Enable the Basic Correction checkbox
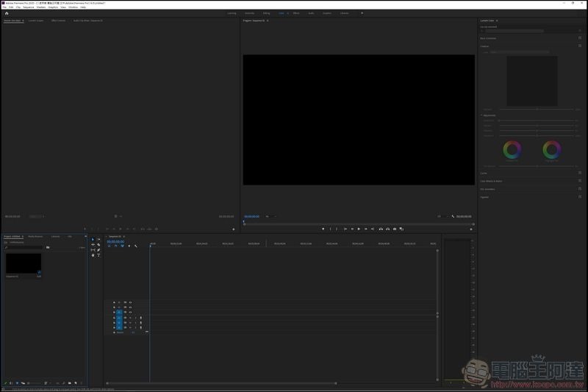The width and height of the screenshot is (588, 392). pos(580,38)
